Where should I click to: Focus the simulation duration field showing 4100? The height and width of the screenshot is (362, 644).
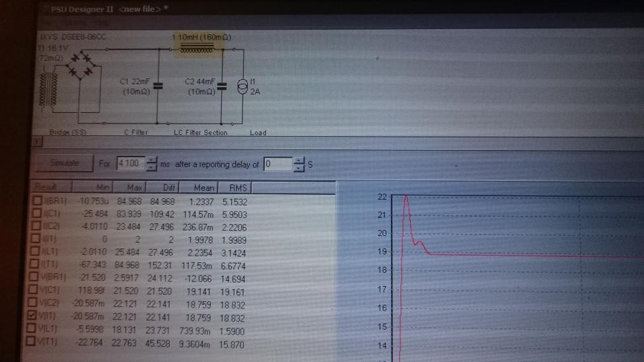point(131,164)
